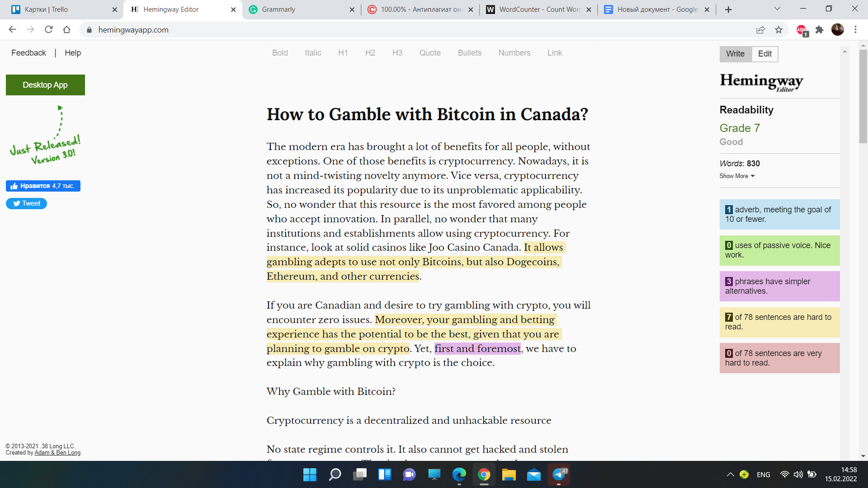The height and width of the screenshot is (488, 868).
Task: Apply Quote formatting
Action: click(430, 53)
